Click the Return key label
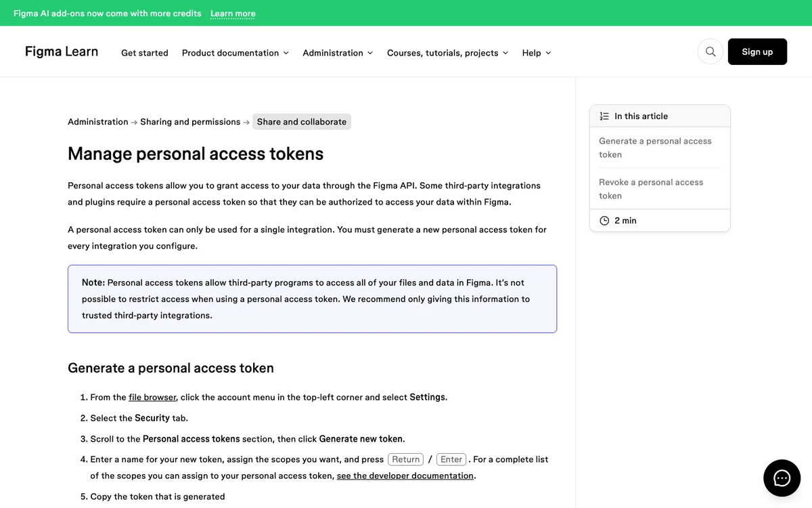This screenshot has height=508, width=812. [406, 459]
